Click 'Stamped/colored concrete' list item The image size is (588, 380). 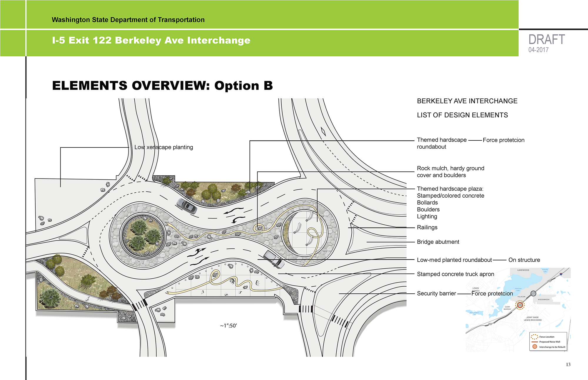(x=450, y=196)
